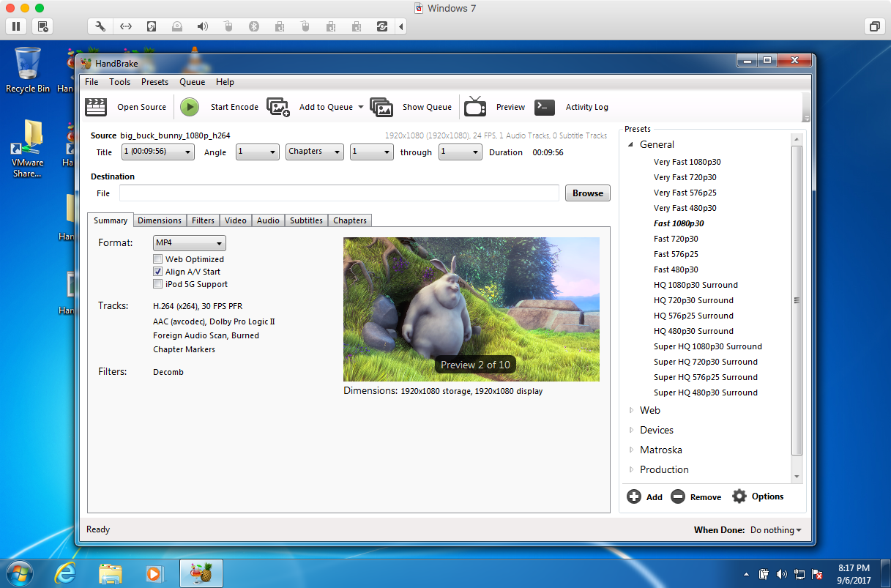Click the preset Options gear icon
Viewport: 891px width, 588px height.
[x=739, y=496]
